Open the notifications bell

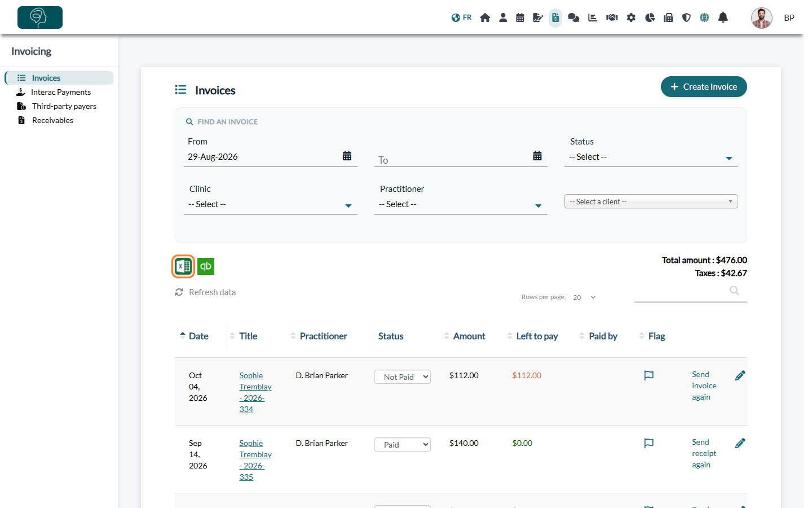723,17
